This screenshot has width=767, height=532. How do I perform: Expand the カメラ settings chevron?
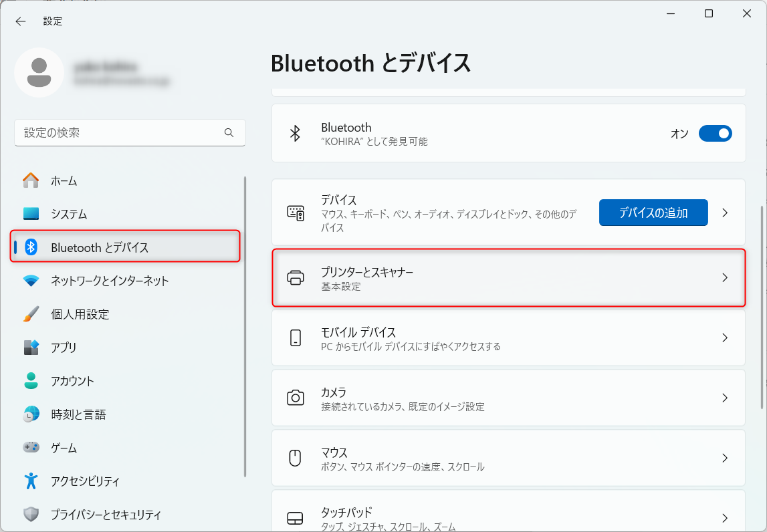pos(725,398)
